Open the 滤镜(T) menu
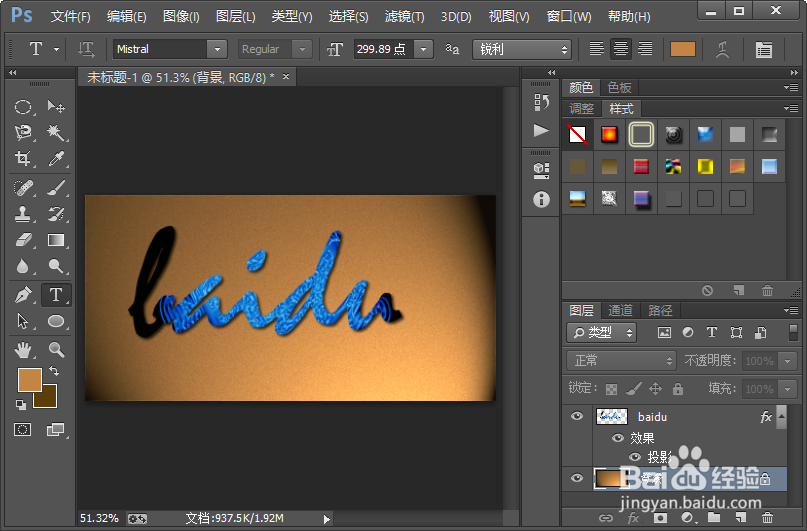The image size is (807, 531). (405, 16)
